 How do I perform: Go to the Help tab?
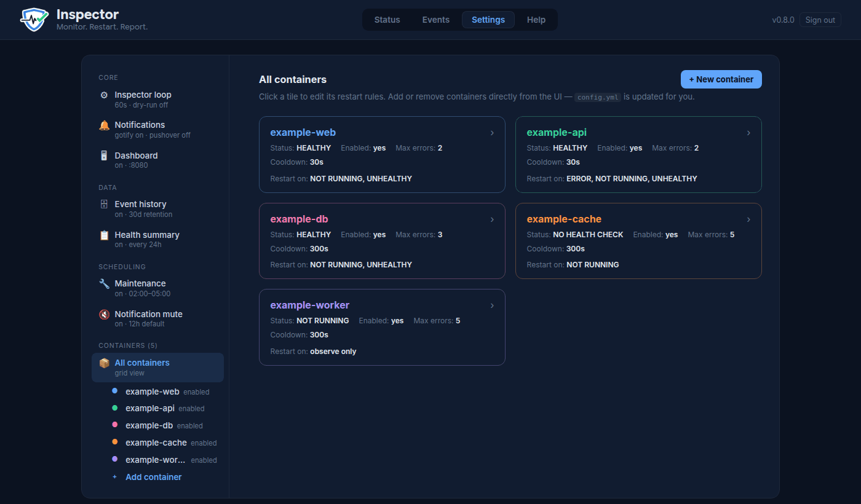coord(536,20)
